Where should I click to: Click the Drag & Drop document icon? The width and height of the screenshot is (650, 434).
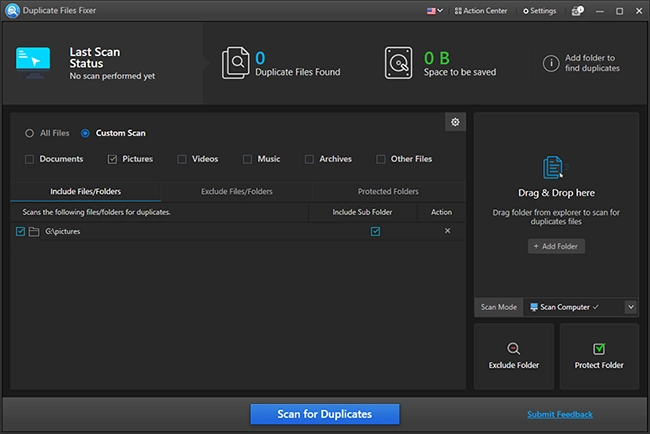pos(555,167)
